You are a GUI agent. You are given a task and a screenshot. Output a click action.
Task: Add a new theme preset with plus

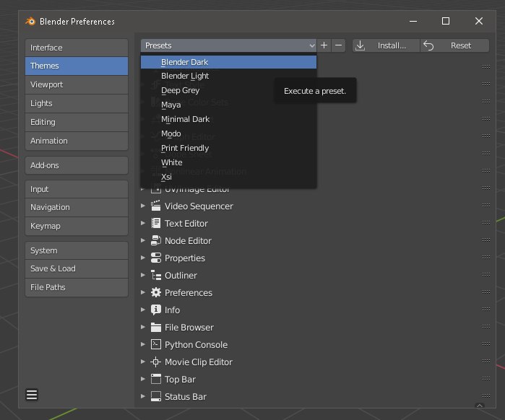click(x=324, y=45)
